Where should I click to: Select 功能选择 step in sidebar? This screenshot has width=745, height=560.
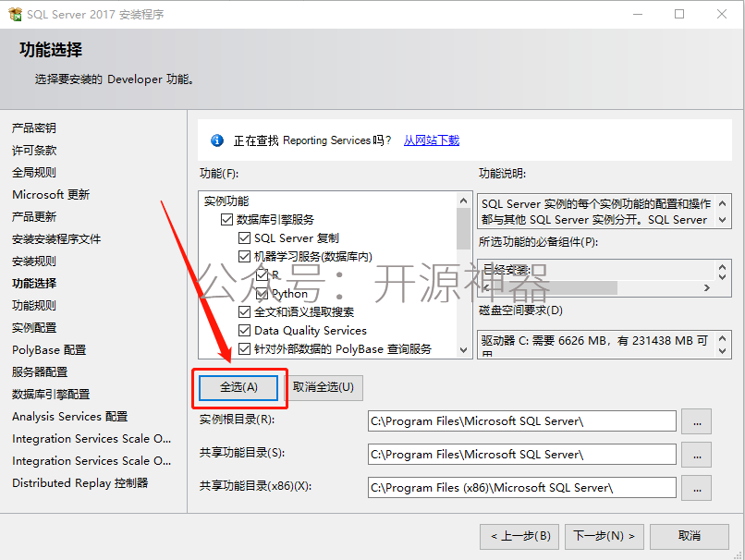click(x=34, y=284)
